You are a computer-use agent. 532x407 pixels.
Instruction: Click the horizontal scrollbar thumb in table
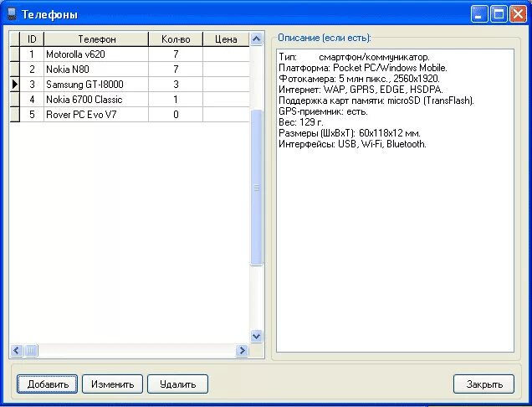point(31,350)
